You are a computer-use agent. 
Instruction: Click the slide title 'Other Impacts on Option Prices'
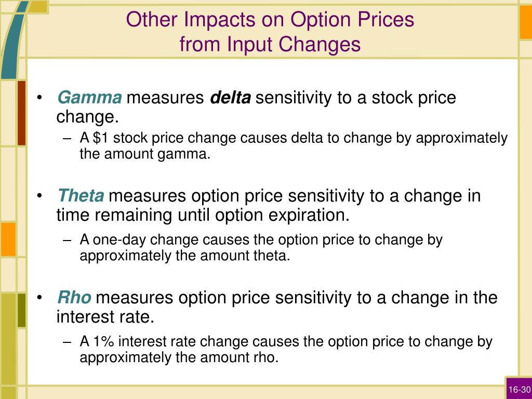tap(270, 20)
